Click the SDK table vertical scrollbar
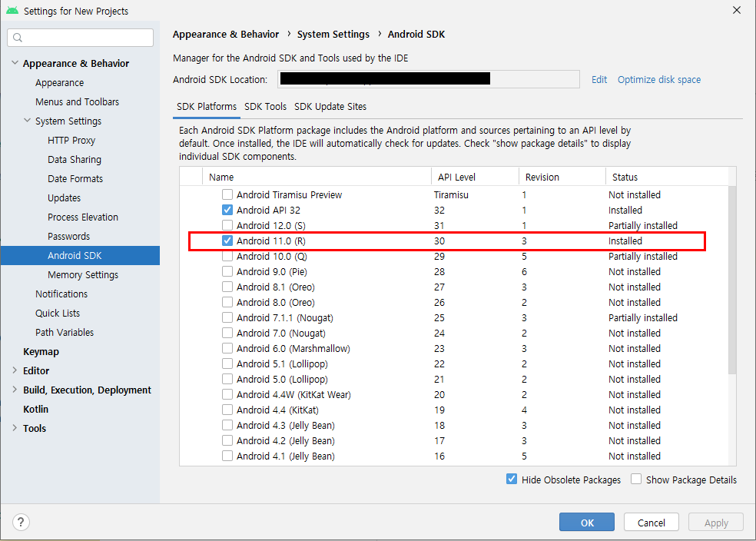Image resolution: width=756 pixels, height=541 pixels. [732, 280]
